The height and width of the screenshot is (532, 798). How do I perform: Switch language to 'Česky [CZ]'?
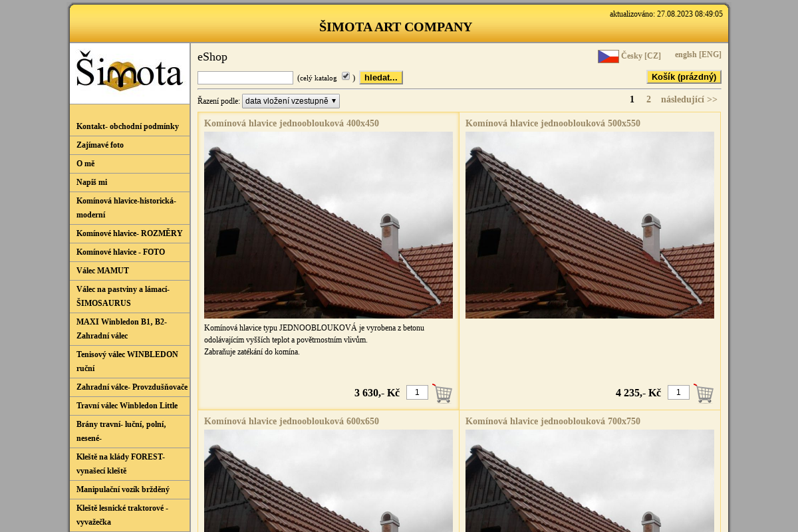click(x=641, y=56)
